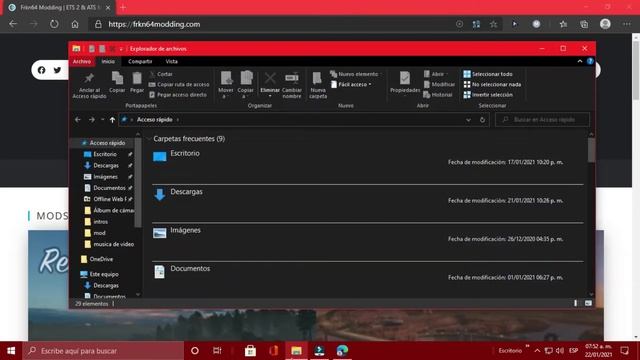Create a Nueva carpeta
The image size is (640, 360).
pos(318,84)
